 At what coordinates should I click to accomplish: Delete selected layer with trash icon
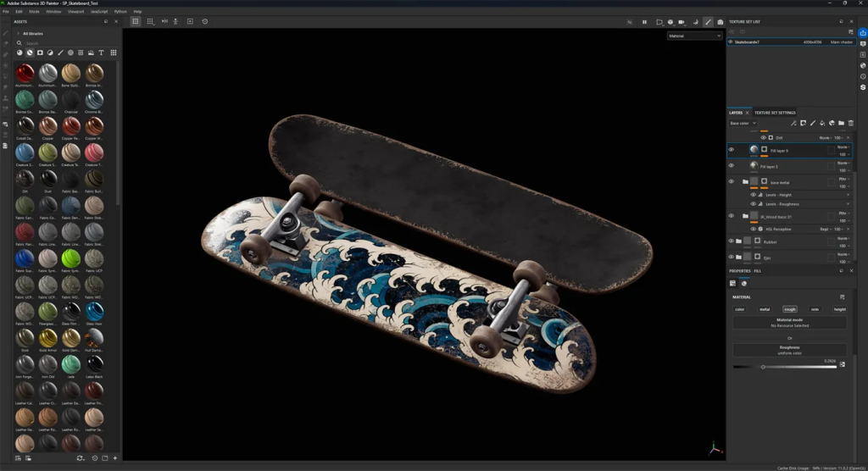[851, 124]
